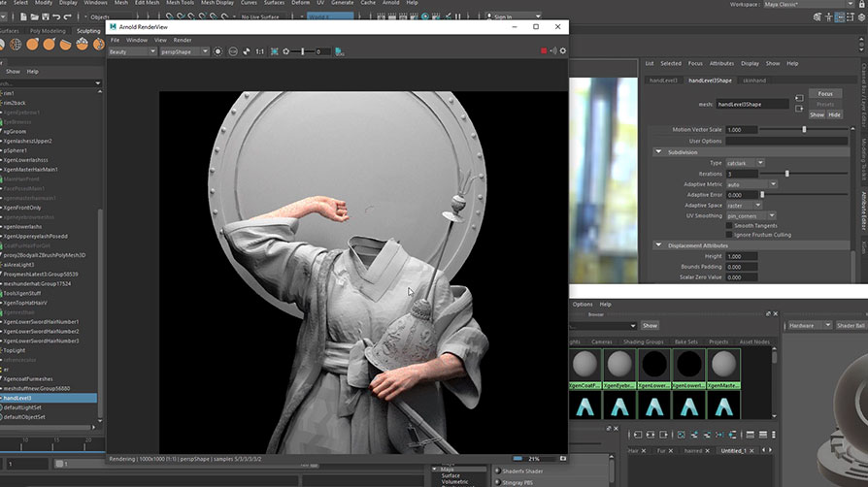
Task: Click the pinwheel refresh render icon
Action: coord(247,51)
